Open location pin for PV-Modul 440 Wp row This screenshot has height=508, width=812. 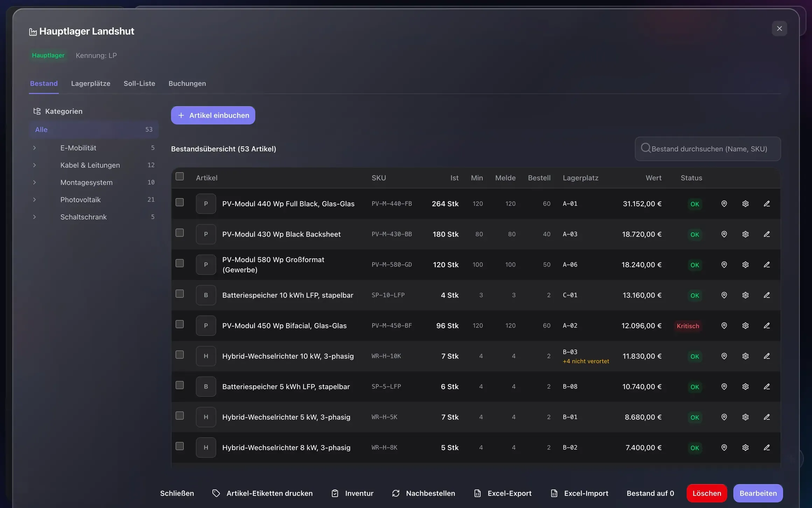pos(724,204)
